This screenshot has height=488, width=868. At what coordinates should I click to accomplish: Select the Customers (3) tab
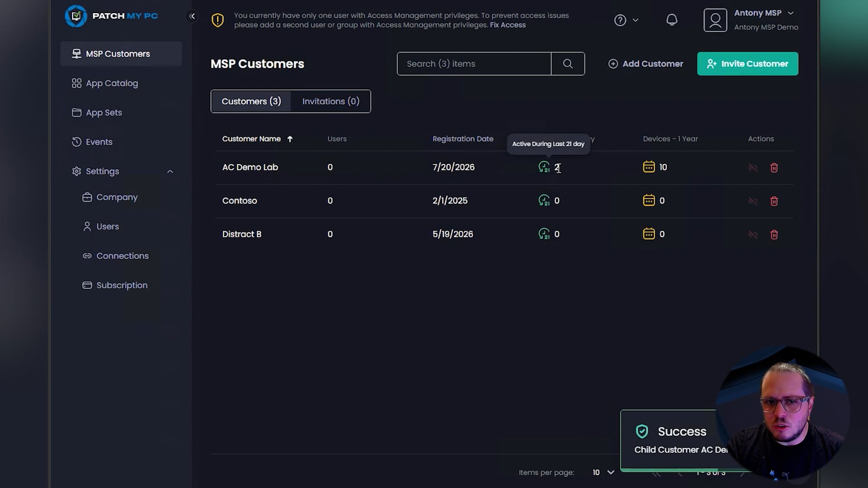click(x=251, y=101)
